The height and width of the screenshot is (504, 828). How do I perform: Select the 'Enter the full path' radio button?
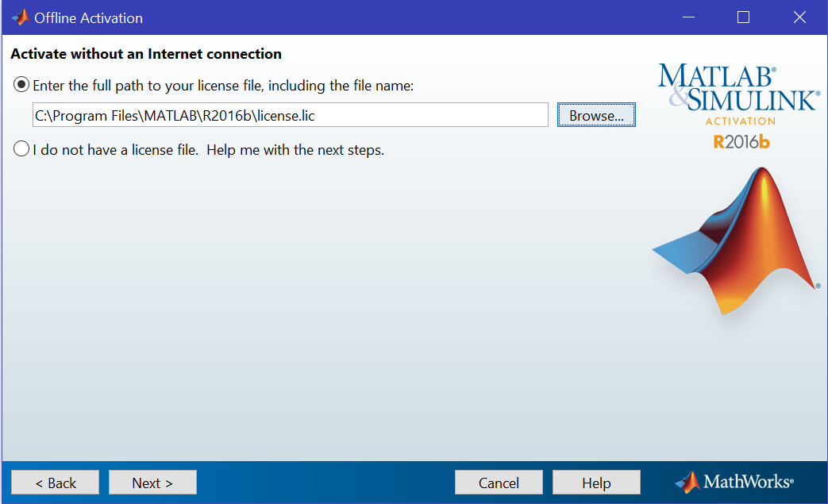click(21, 84)
